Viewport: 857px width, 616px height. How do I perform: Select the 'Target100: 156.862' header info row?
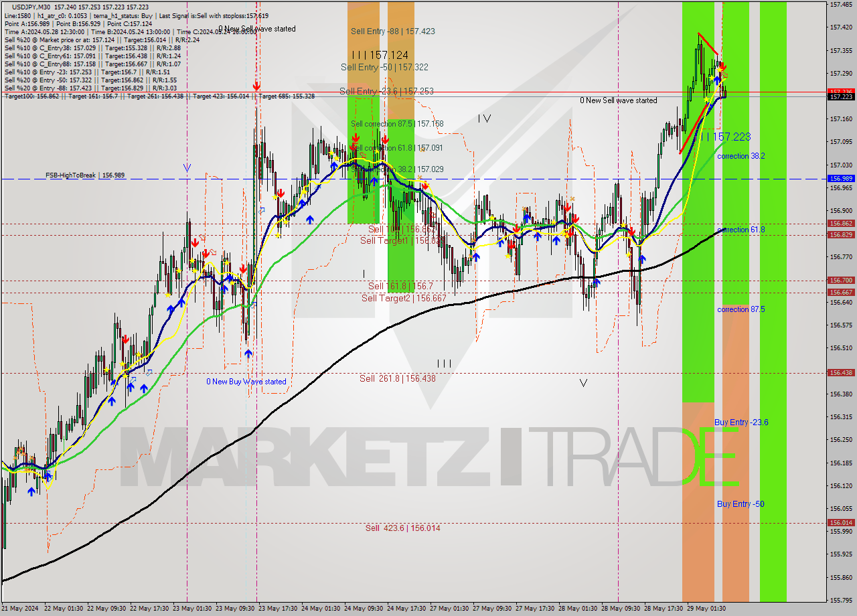[x=159, y=96]
